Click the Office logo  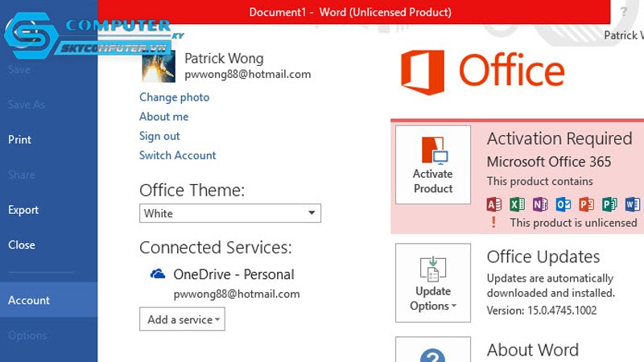click(x=482, y=72)
